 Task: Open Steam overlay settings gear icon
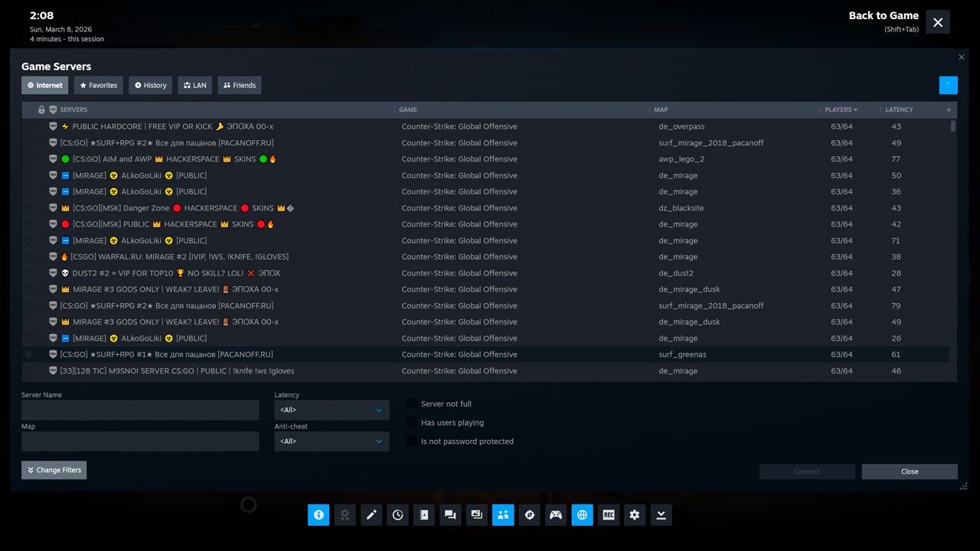click(x=634, y=515)
